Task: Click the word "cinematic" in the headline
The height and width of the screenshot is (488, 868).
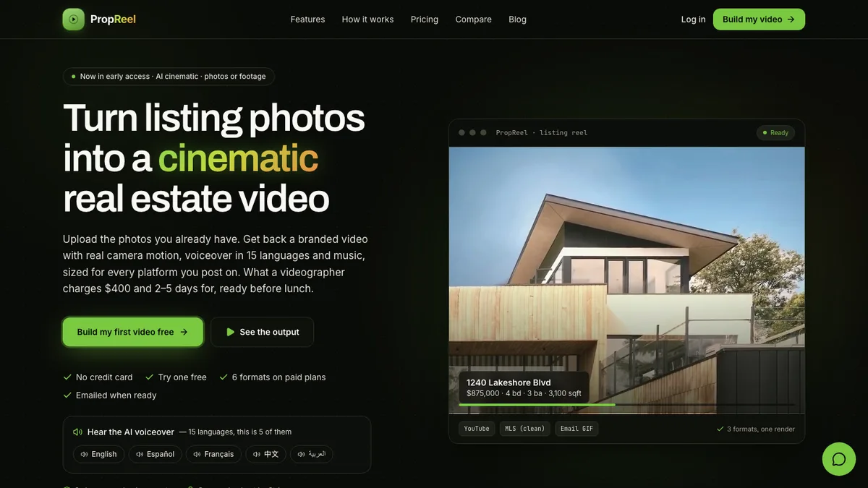Action: coord(238,158)
